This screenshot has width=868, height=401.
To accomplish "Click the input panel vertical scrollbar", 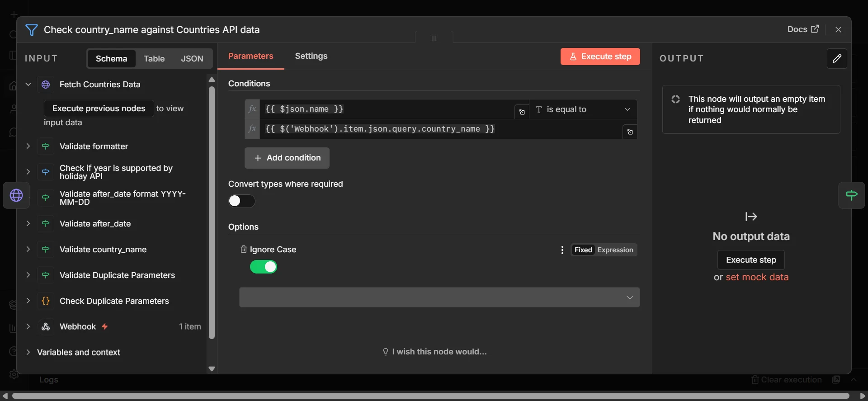I will tap(212, 212).
